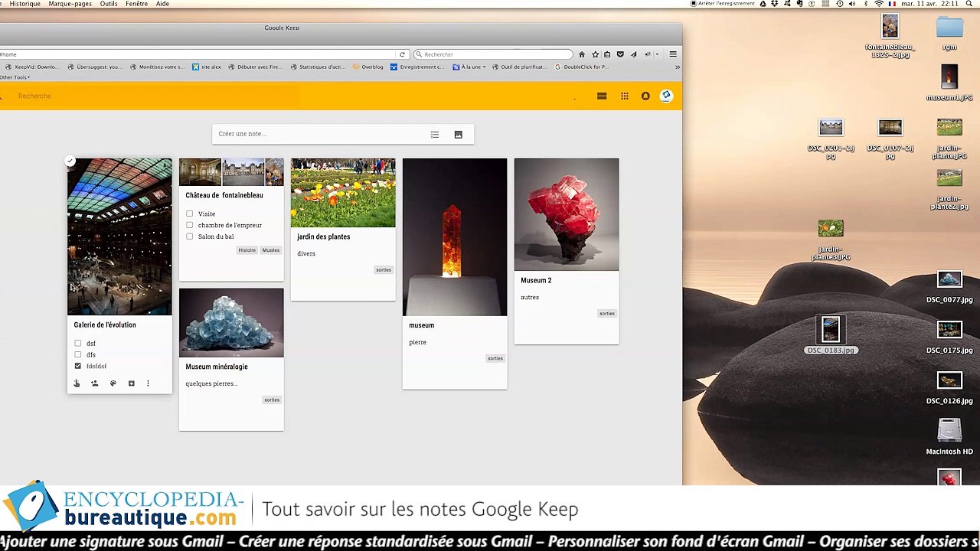This screenshot has height=551, width=980.
Task: Click 'sorties' label on jardin des plantes note
Action: [384, 269]
